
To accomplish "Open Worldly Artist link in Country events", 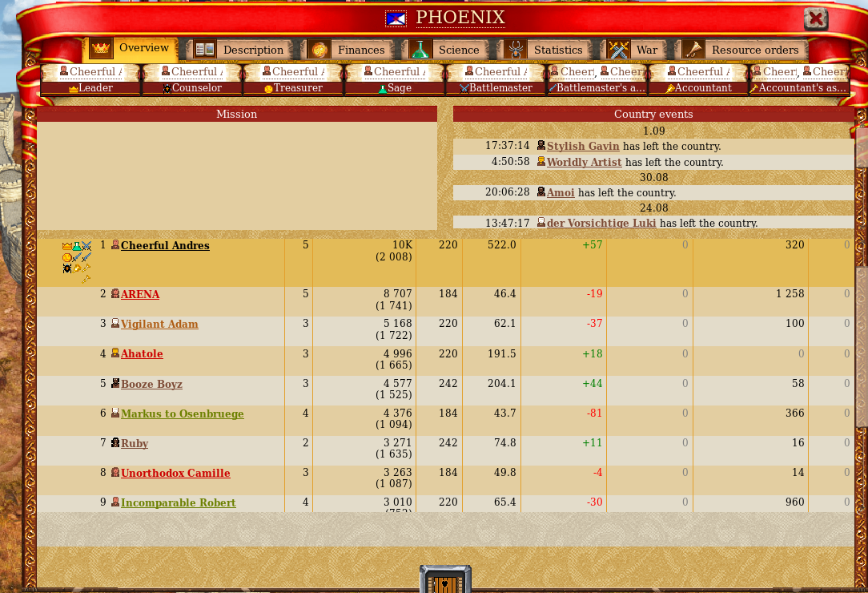I will [x=584, y=163].
